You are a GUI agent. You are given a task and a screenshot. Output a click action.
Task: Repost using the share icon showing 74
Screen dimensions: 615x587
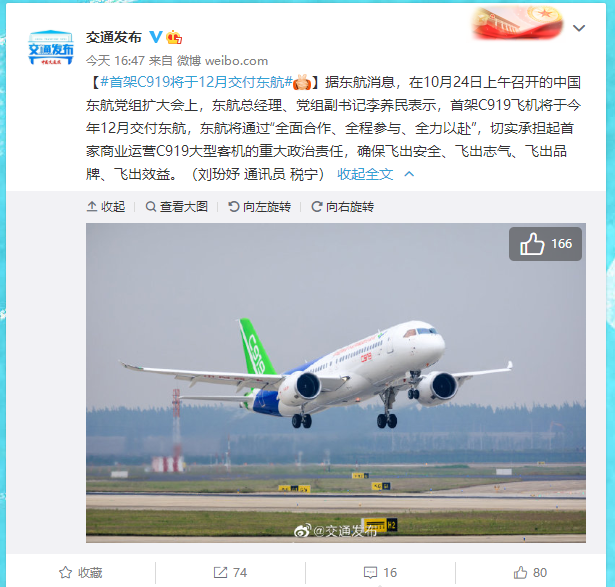pos(230,572)
